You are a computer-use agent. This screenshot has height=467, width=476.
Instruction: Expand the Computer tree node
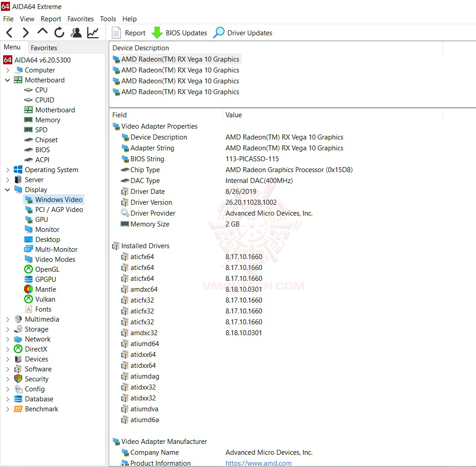(x=8, y=70)
